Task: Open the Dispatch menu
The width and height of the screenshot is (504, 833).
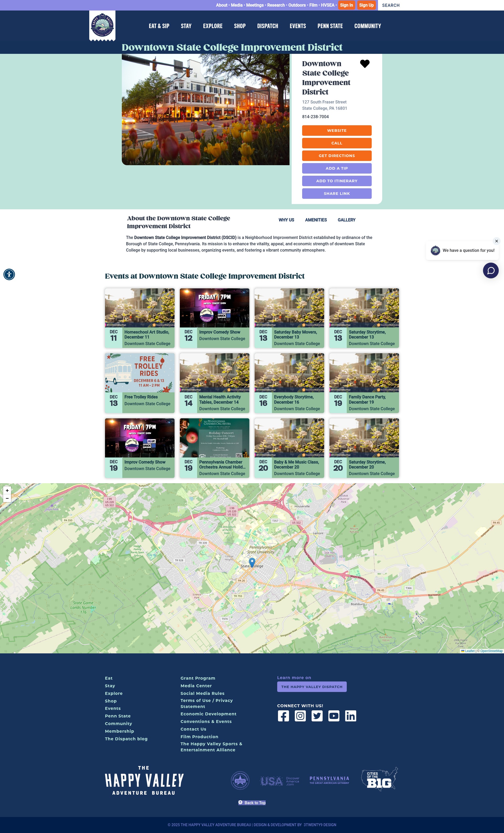Action: coord(267,26)
